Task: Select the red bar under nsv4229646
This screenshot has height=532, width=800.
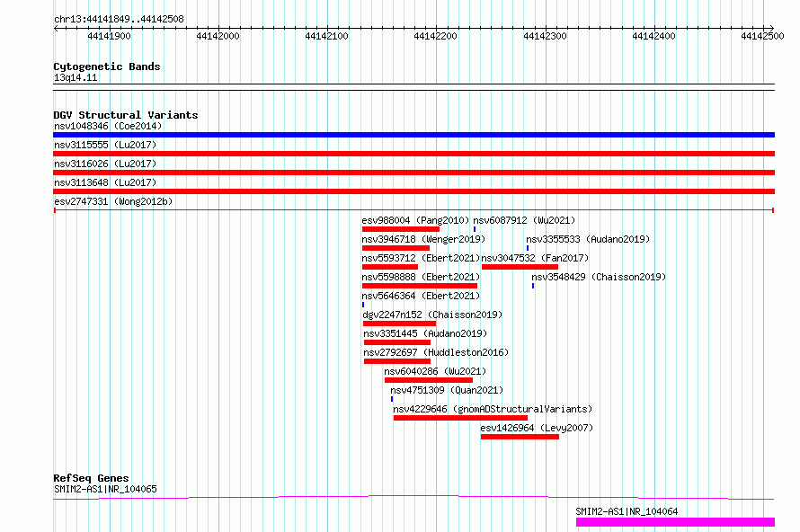Action: [x=460, y=418]
